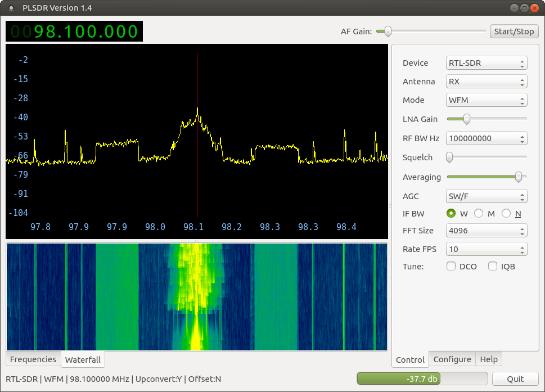Screen dimensions: 545x392
Task: Open the AGC dropdown showing SW/F
Action: 486,196
